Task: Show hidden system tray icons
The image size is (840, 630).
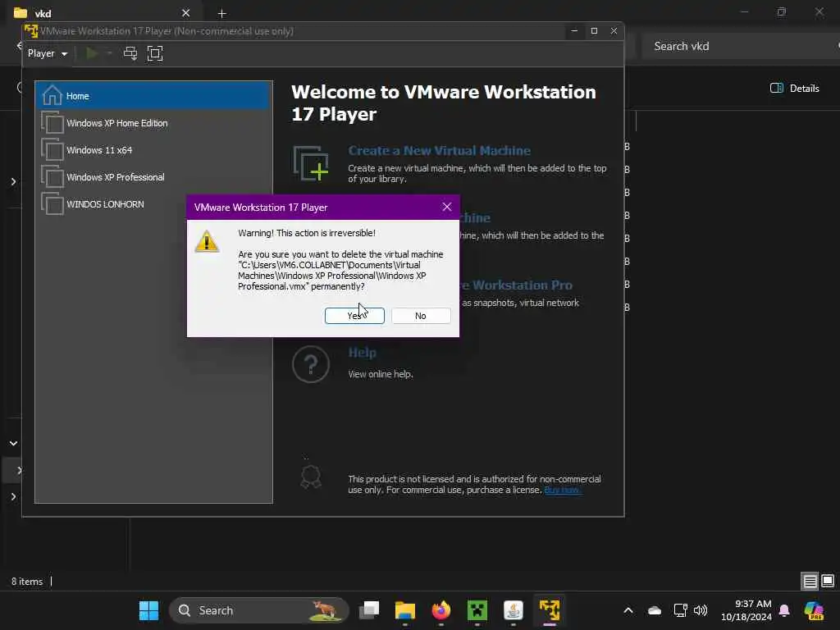Action: (628, 610)
